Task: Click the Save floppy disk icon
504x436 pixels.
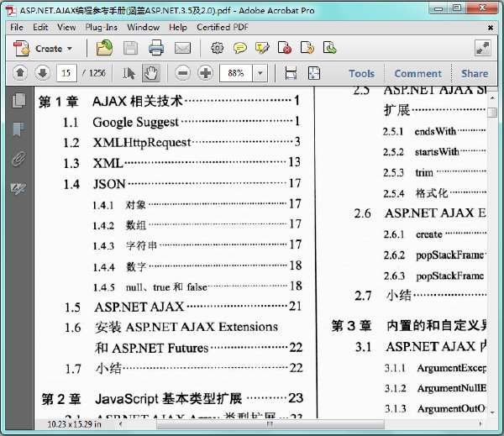Action: (130, 49)
